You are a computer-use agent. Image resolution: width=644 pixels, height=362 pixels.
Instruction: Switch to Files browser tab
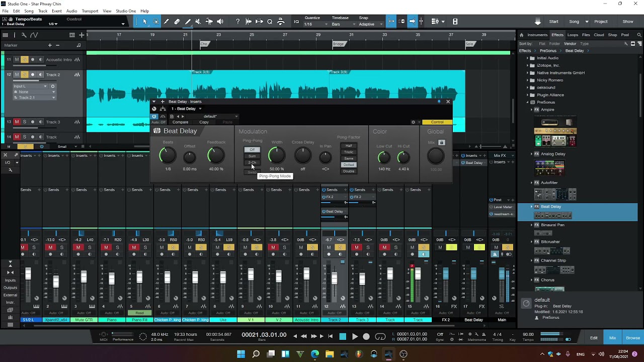pos(586,35)
